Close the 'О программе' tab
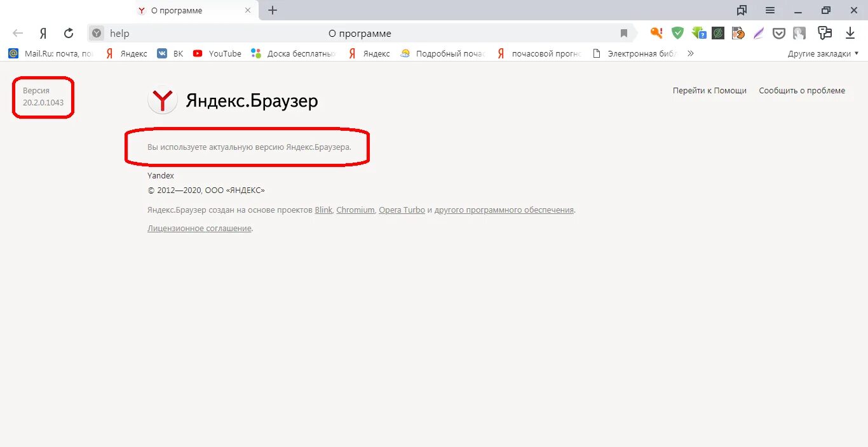The image size is (868, 447). click(x=248, y=11)
